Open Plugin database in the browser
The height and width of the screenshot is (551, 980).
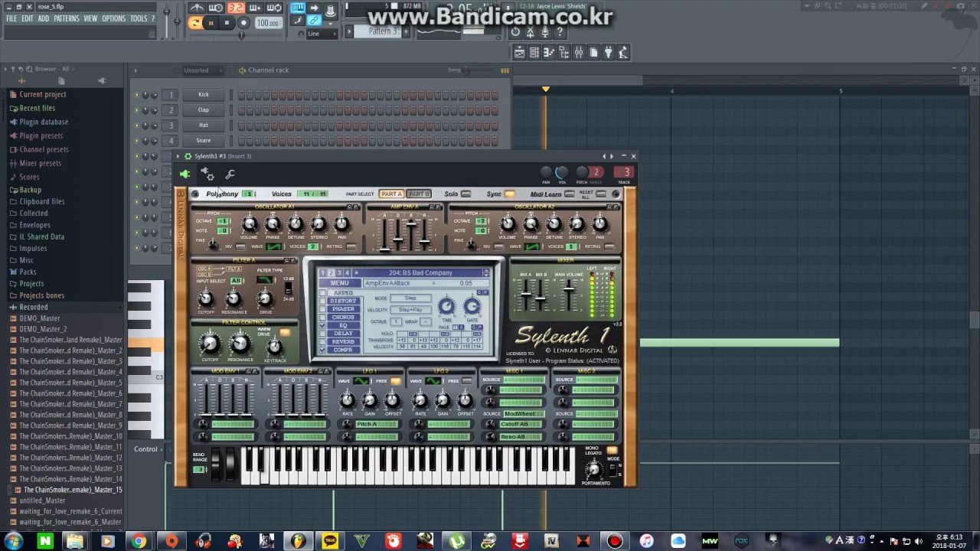coord(44,122)
